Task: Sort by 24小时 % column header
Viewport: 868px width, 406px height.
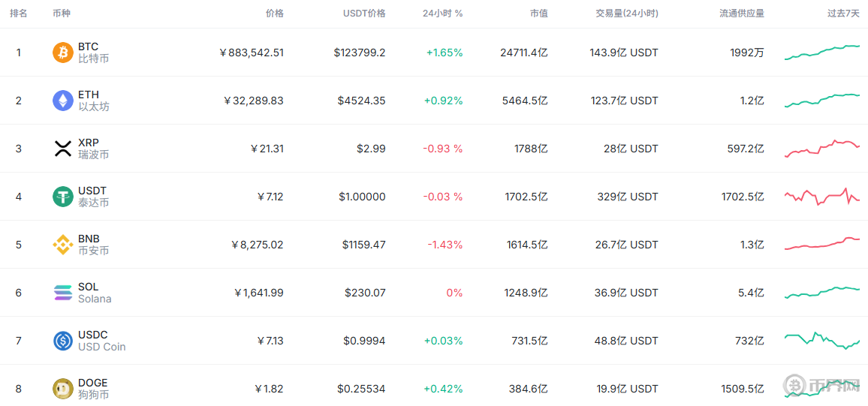Action: coord(442,14)
